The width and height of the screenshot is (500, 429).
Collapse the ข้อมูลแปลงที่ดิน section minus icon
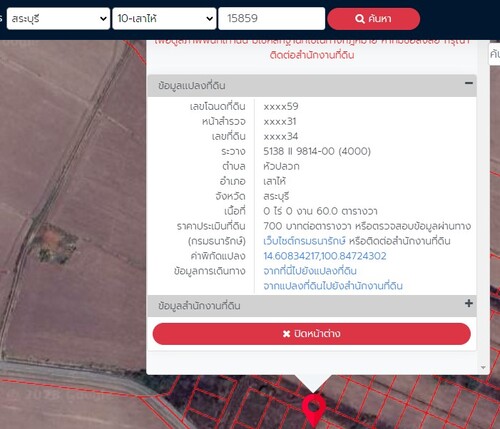(469, 83)
